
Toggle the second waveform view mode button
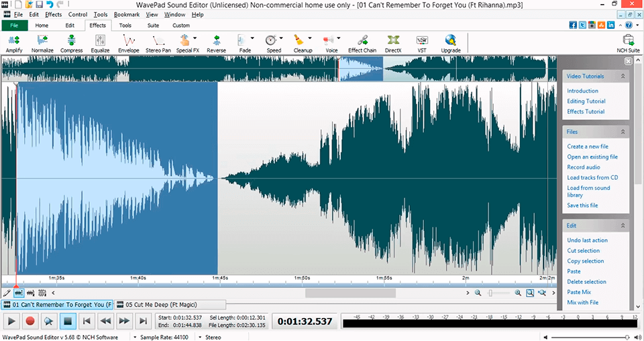(30, 293)
